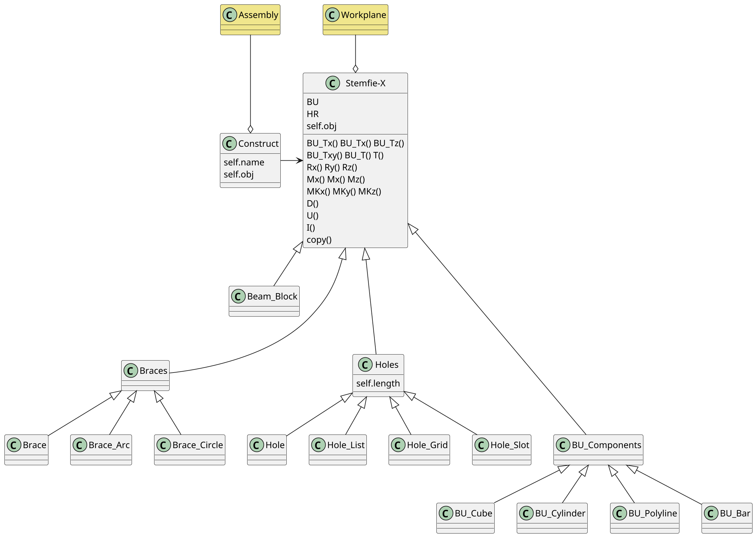Image resolution: width=756 pixels, height=537 pixels.
Task: Click the self.name attribute in Construct
Action: click(x=244, y=162)
